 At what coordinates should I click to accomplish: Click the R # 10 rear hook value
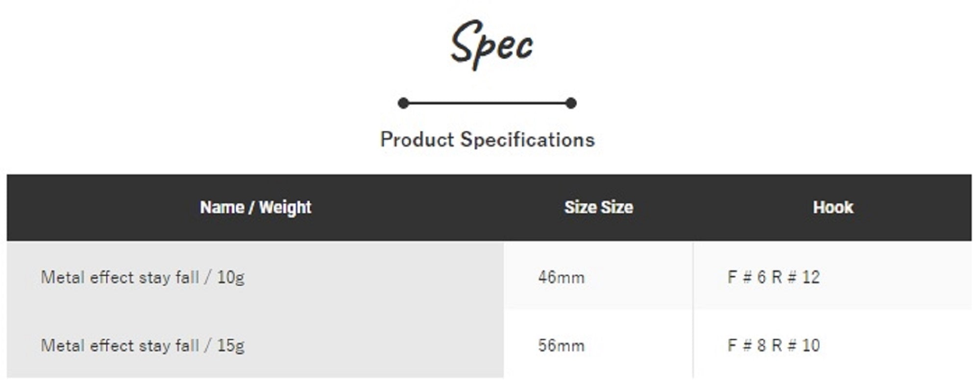pyautogui.click(x=796, y=345)
